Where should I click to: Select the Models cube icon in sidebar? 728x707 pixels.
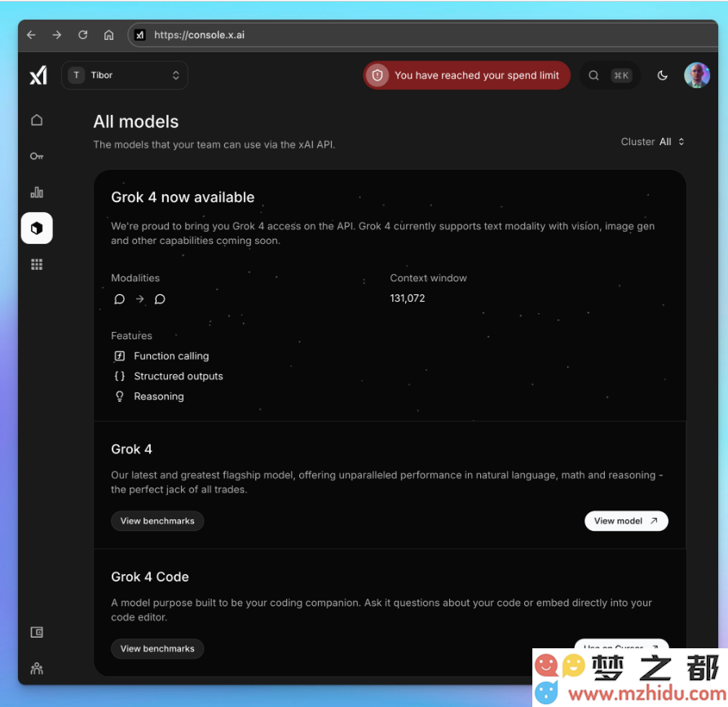coord(37,228)
